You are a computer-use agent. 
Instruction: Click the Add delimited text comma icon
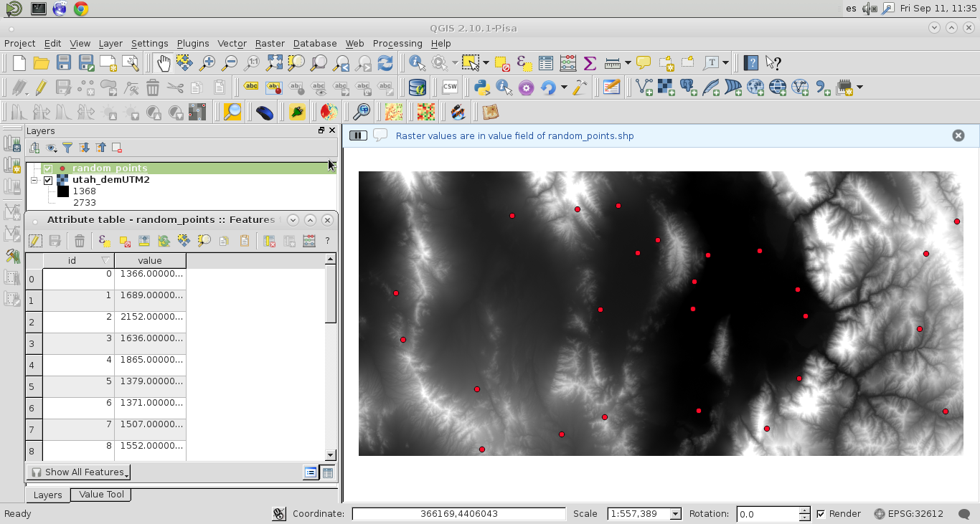coord(822,87)
